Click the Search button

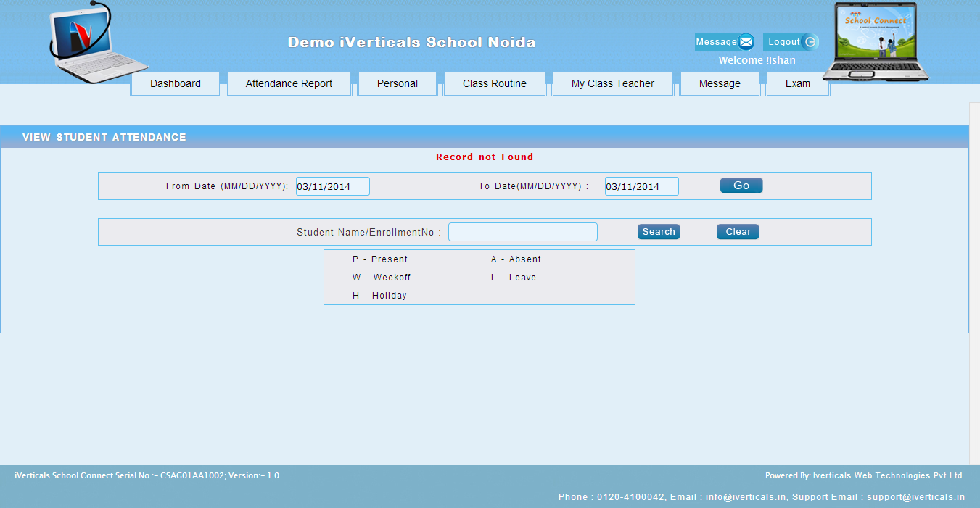tap(659, 232)
